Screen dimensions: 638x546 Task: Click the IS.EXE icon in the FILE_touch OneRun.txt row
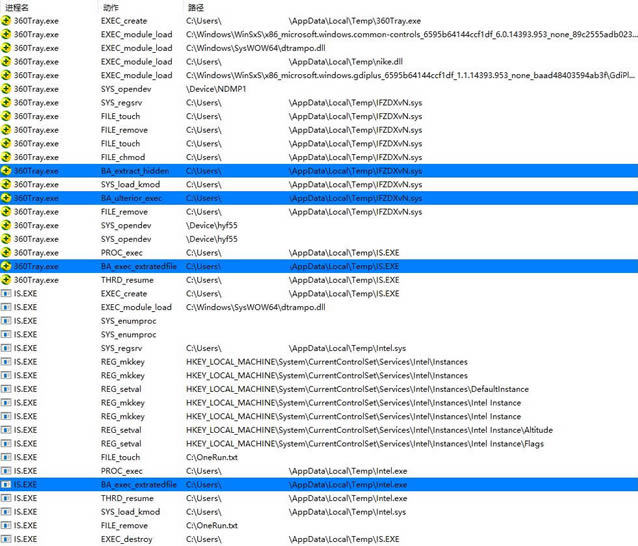6,457
